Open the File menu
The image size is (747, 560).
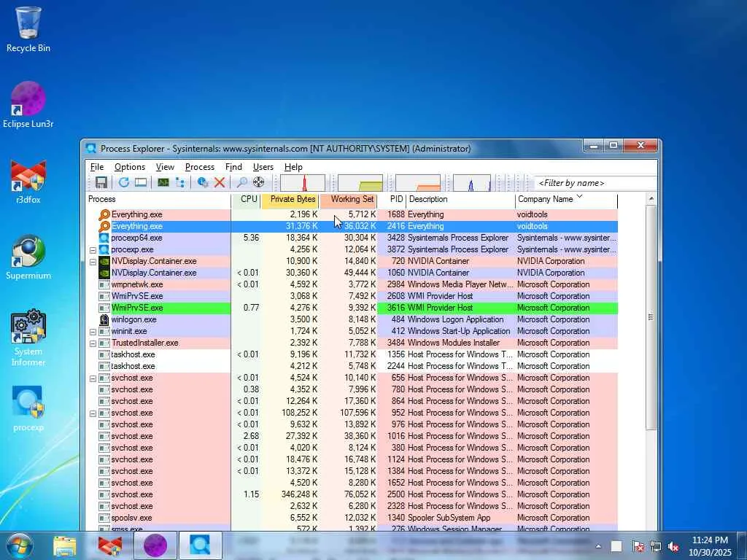(x=97, y=167)
